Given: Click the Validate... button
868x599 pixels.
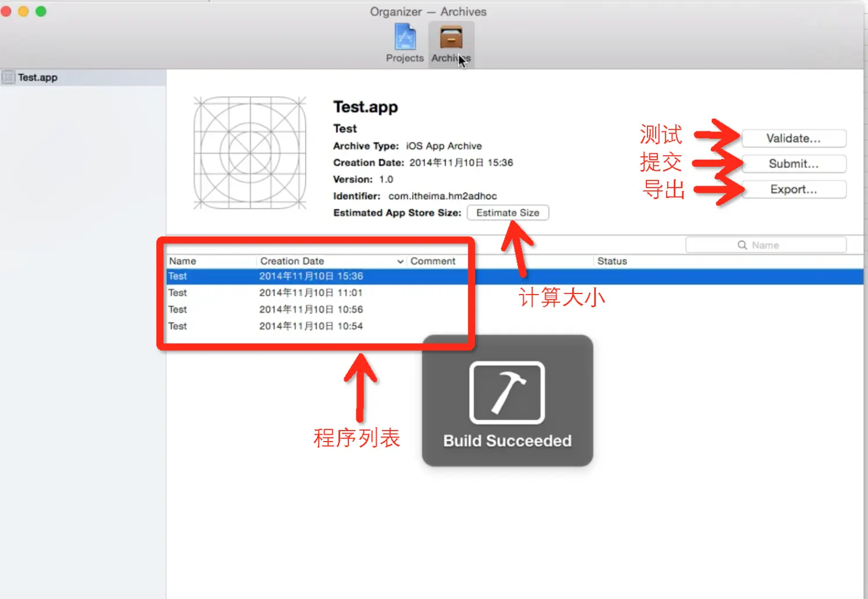Looking at the screenshot, I should (793, 138).
